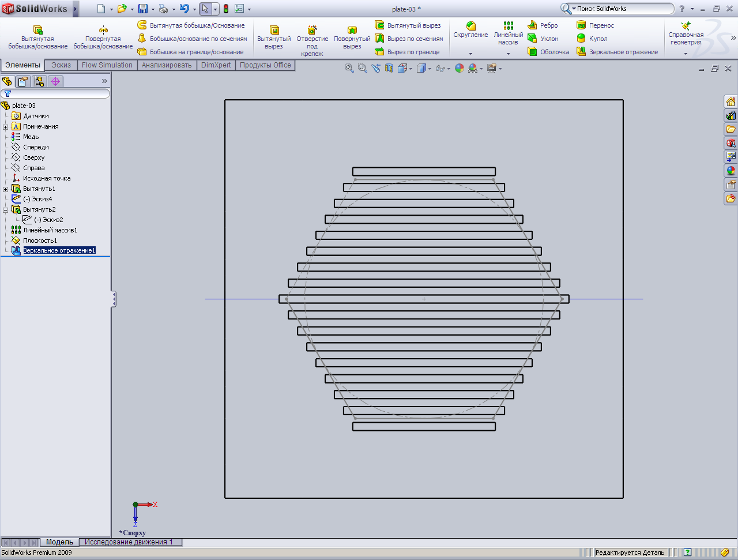Image resolution: width=738 pixels, height=560 pixels.
Task: Open the Appearances color ball tab in the task pane
Action: click(x=731, y=171)
